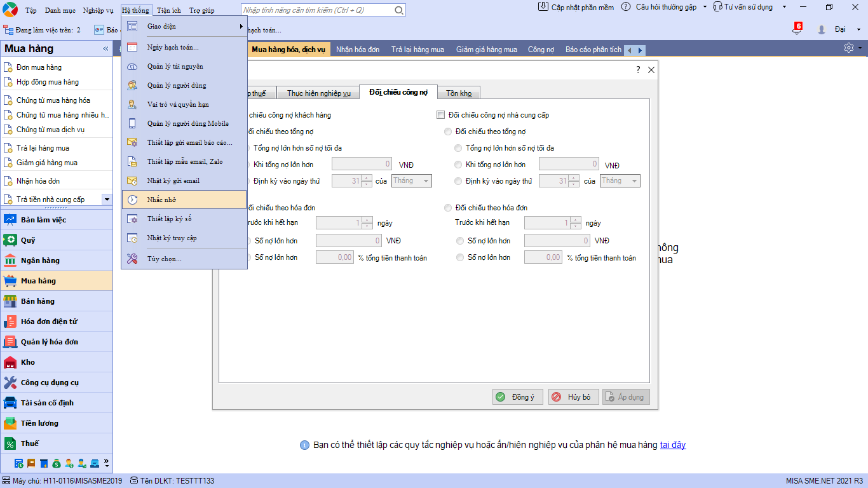The height and width of the screenshot is (488, 868).
Task: Select Nhắc nhở in Hệ thống menu
Action: [x=184, y=200]
